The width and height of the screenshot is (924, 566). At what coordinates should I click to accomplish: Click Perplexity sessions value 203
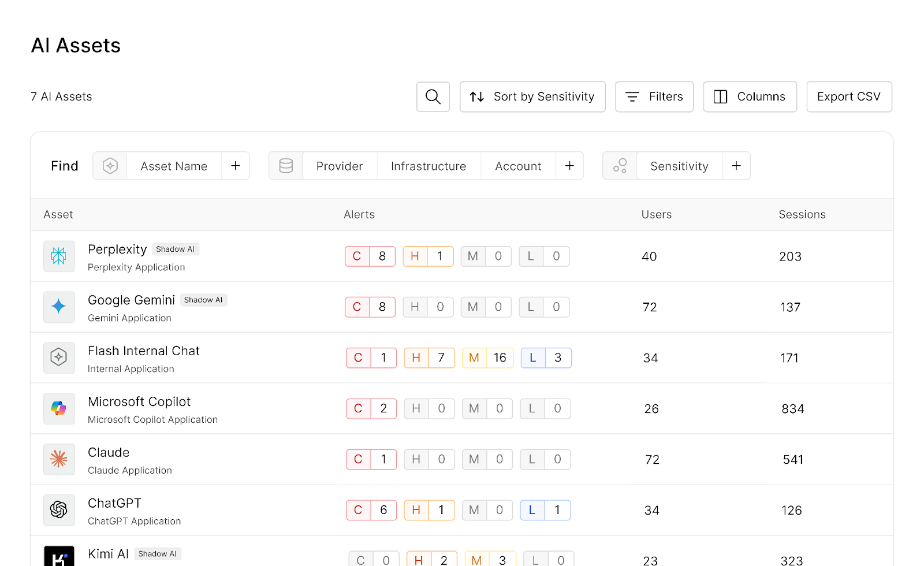coord(790,256)
